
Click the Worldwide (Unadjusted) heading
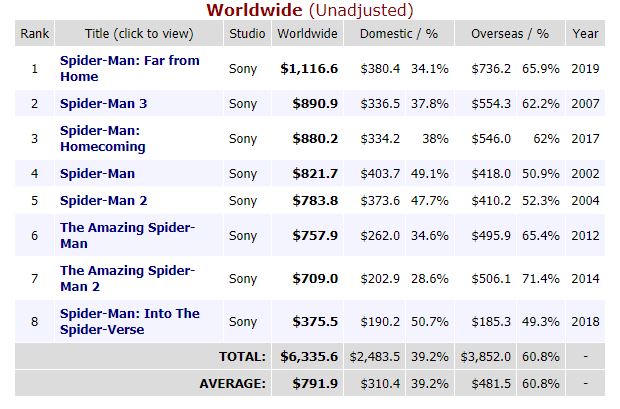[310, 11]
